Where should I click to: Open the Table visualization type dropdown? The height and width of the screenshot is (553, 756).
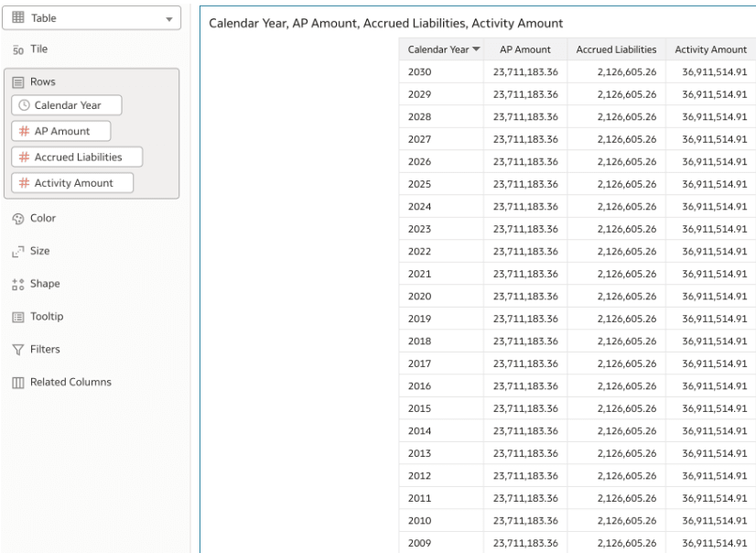point(92,17)
